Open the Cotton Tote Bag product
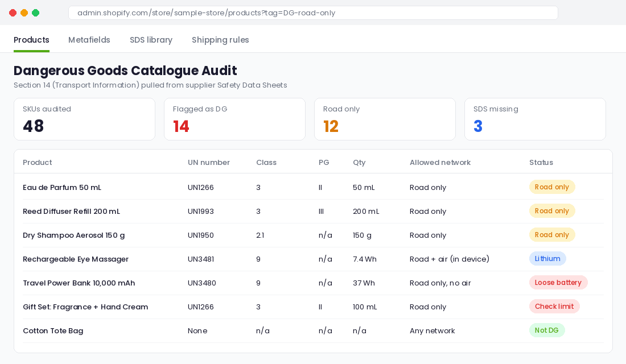The image size is (626, 364). 53,331
